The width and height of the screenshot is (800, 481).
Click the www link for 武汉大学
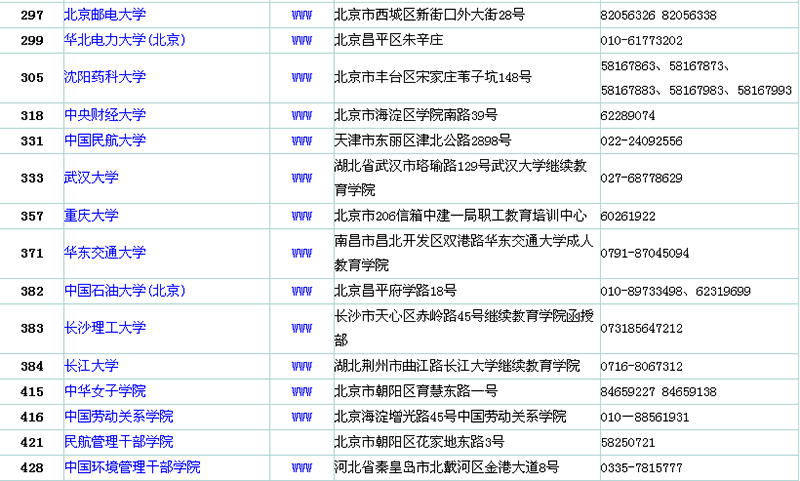[x=302, y=179]
